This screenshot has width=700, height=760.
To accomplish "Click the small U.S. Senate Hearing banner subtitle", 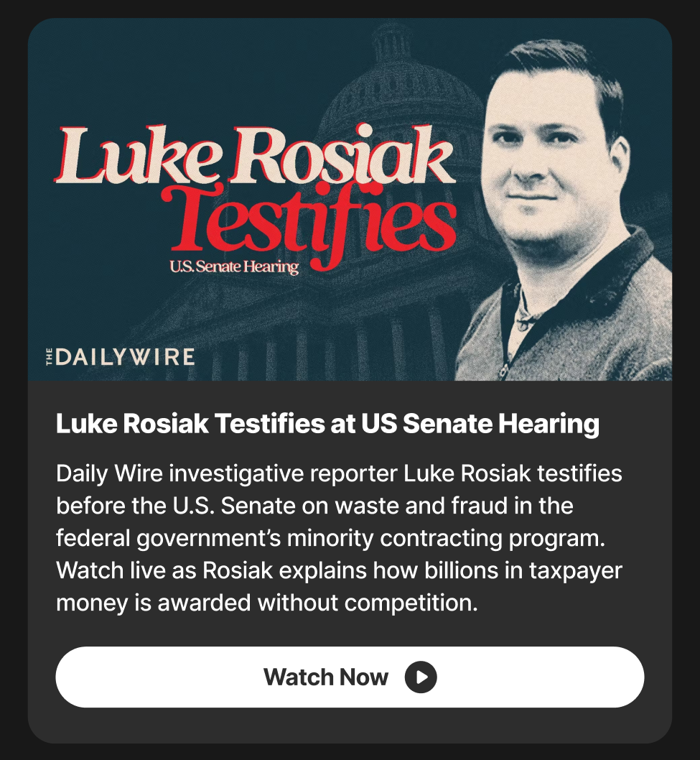I will (234, 267).
